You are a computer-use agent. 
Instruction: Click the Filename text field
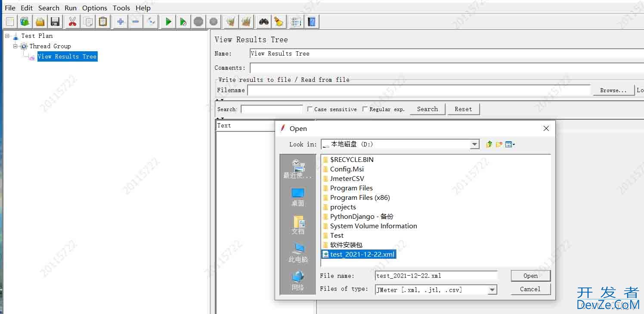click(419, 90)
